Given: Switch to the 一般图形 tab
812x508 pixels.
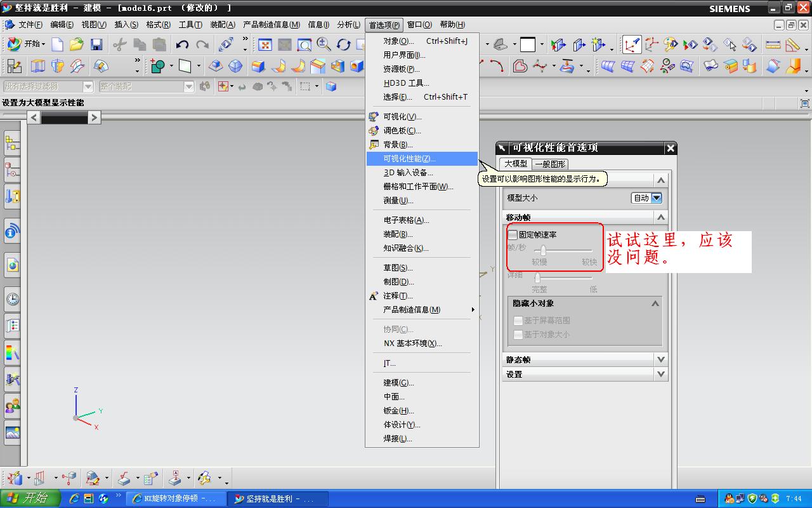Looking at the screenshot, I should click(x=550, y=164).
